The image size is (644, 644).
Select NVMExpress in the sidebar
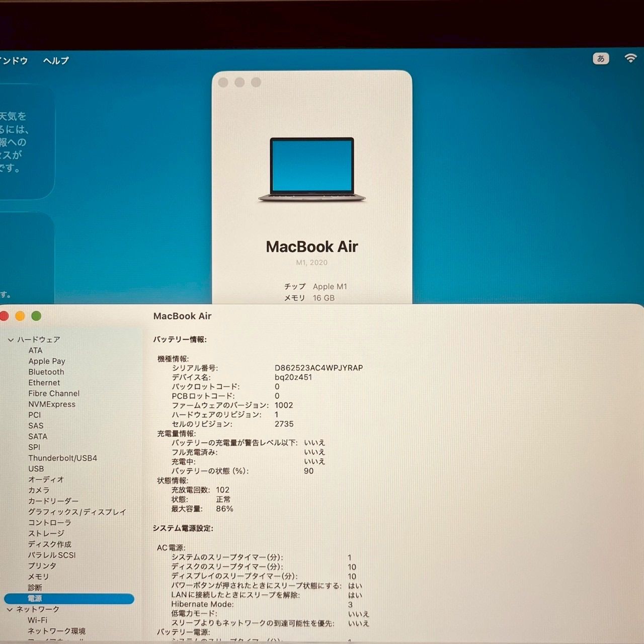[52, 404]
